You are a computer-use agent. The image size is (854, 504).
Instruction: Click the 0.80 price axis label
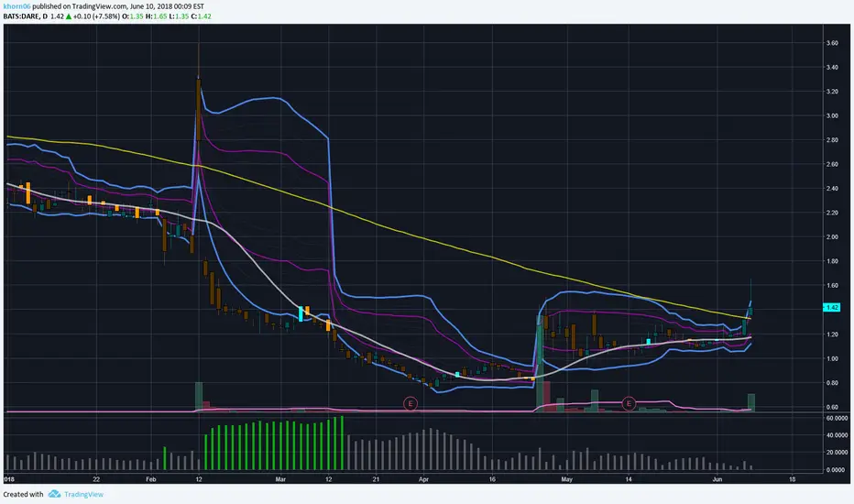(832, 383)
